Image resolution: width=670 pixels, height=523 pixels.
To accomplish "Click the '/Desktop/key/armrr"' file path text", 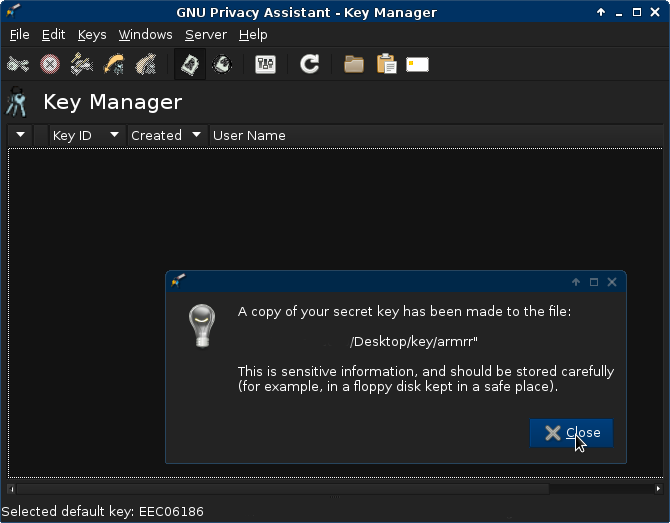I will [x=414, y=341].
